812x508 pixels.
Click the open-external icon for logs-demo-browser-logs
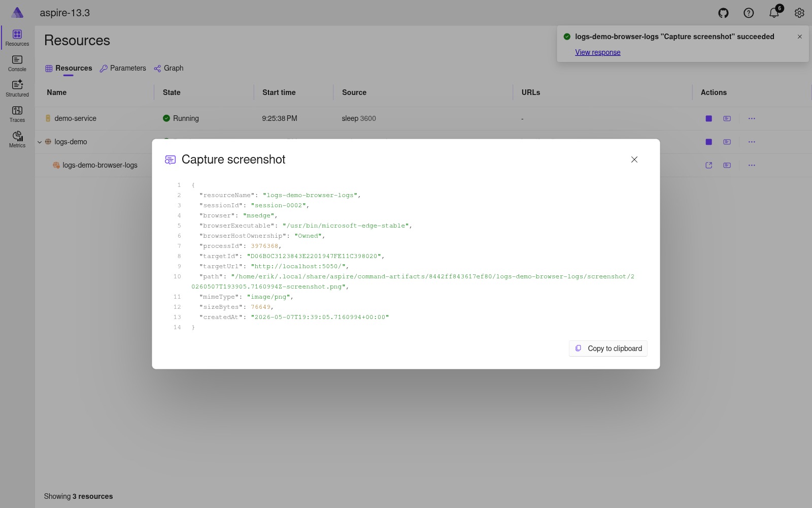pyautogui.click(x=709, y=165)
